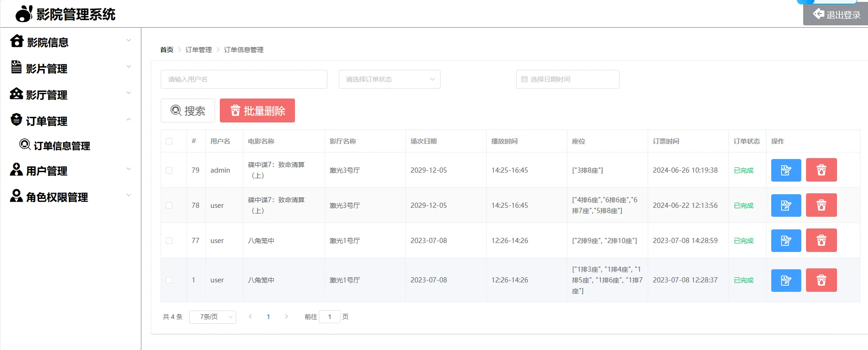Click the cinema system logo icon

(24, 14)
